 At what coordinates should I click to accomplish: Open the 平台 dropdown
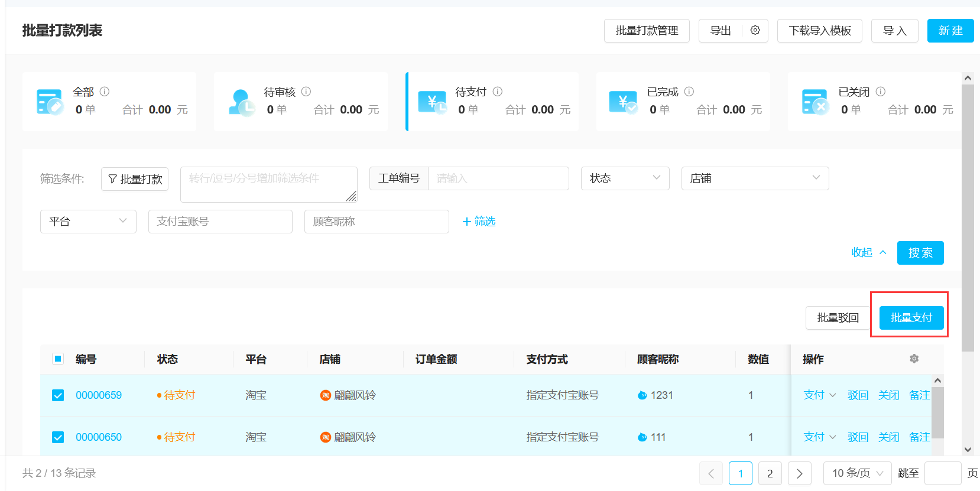click(88, 222)
